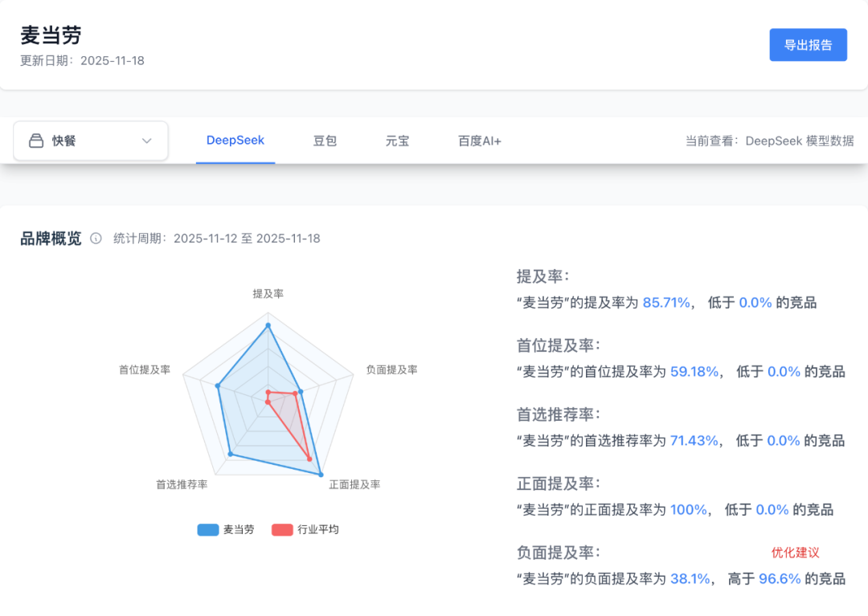The width and height of the screenshot is (868, 616).
Task: Click the 品牌概览 section heading
Action: click(51, 239)
